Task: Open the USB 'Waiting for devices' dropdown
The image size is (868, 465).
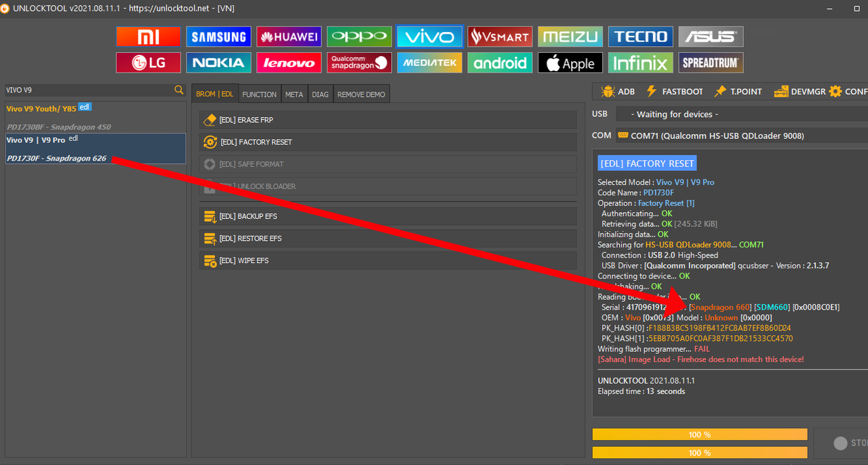Action: pyautogui.click(x=741, y=115)
